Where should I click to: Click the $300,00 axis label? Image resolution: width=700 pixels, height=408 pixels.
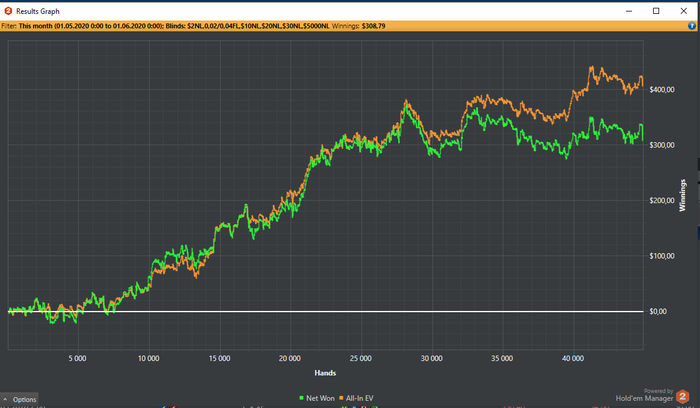click(662, 145)
